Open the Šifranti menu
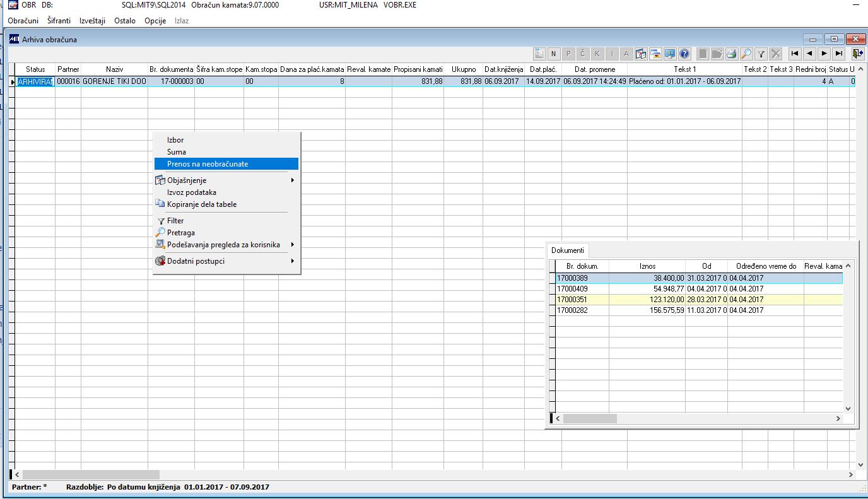Image resolution: width=868 pixels, height=499 pixels. [x=59, y=21]
